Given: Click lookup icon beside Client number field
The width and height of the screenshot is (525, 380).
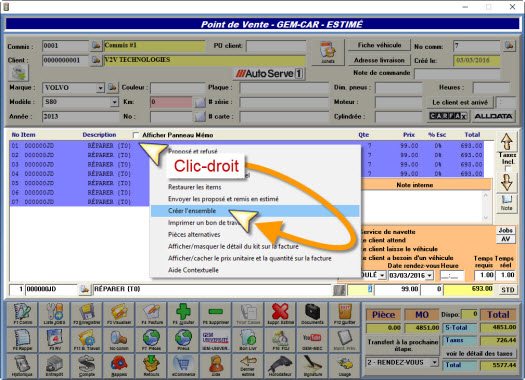Looking at the screenshot, I should click(x=96, y=60).
